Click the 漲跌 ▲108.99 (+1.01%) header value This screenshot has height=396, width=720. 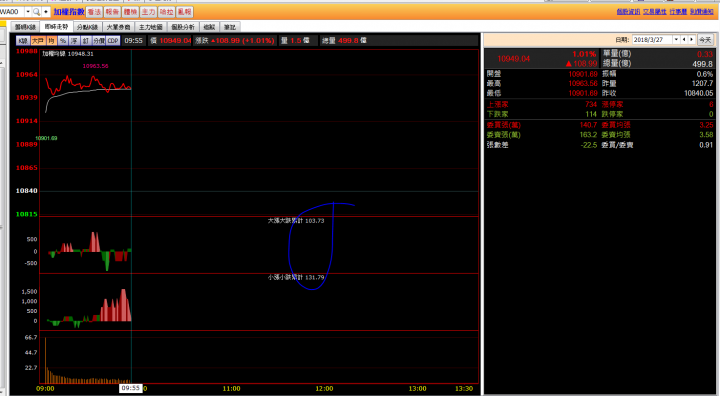(x=242, y=40)
